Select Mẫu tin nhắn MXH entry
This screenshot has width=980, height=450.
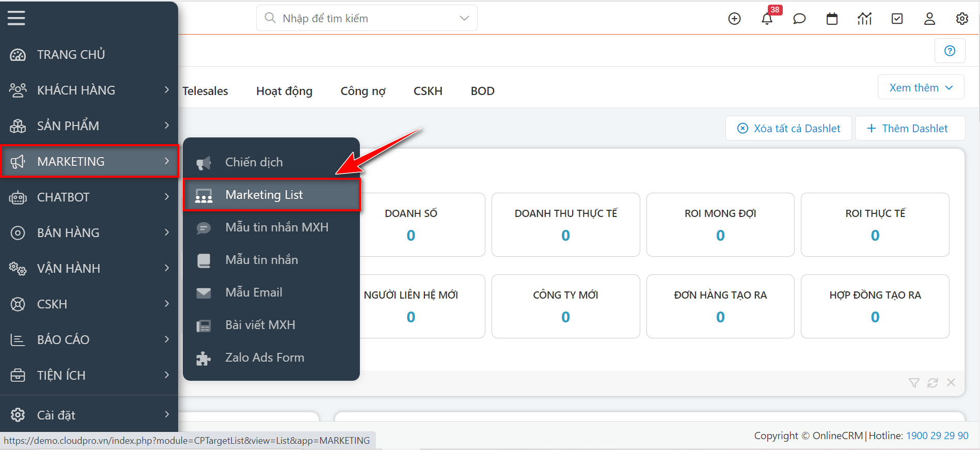271,227
